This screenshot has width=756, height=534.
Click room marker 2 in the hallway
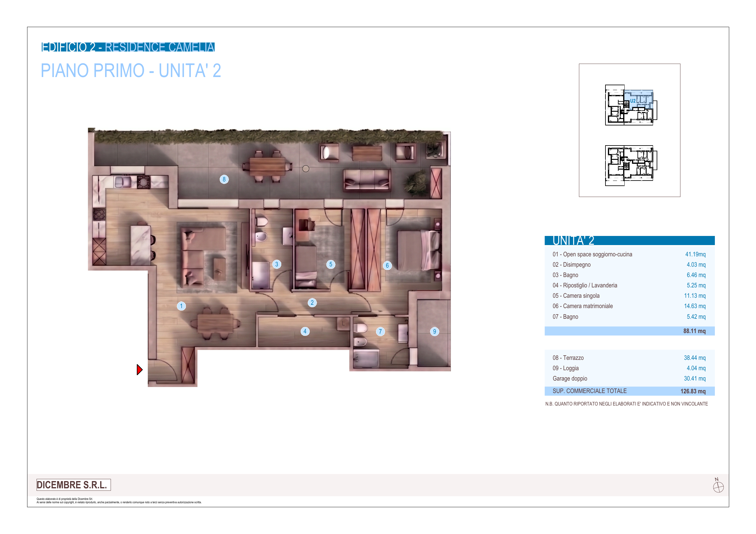(312, 303)
